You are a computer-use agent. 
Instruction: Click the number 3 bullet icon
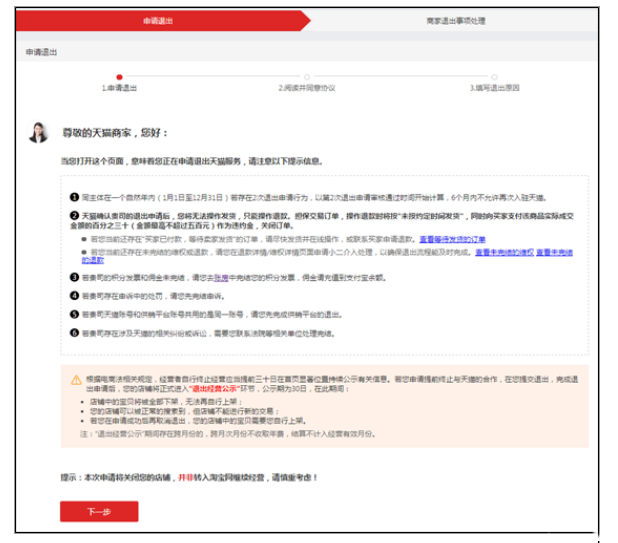[74, 277]
